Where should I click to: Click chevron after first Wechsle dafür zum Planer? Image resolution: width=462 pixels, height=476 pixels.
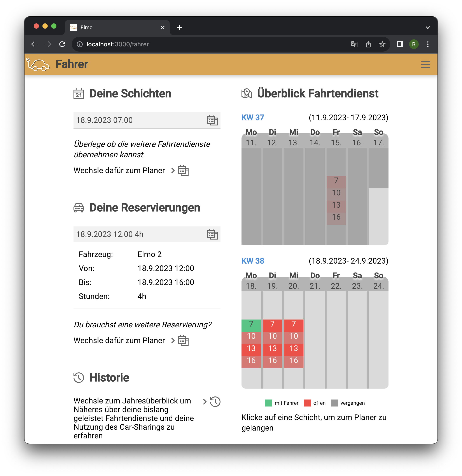point(173,170)
